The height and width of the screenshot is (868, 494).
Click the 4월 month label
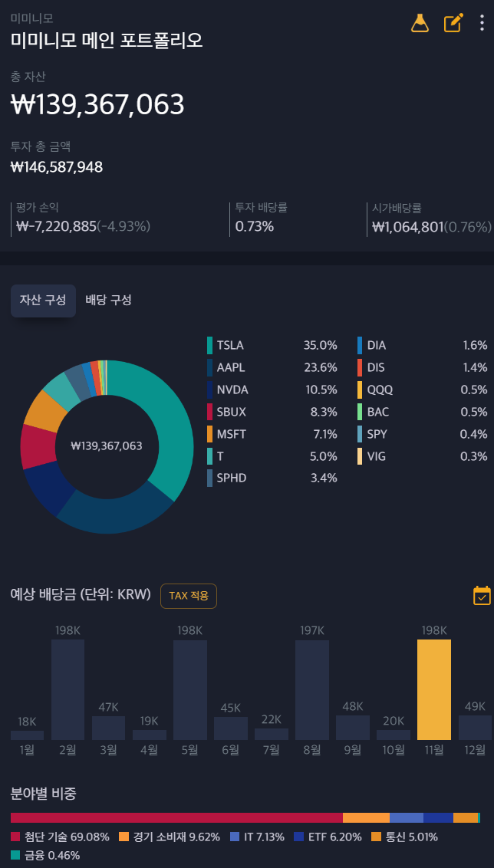(150, 750)
